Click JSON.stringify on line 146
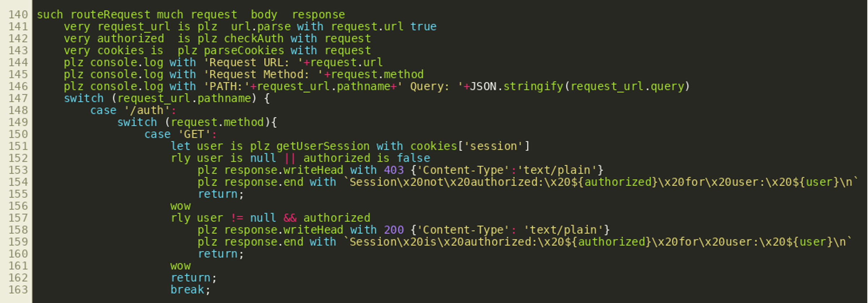Screen dimensions: 868x303 click(517, 87)
